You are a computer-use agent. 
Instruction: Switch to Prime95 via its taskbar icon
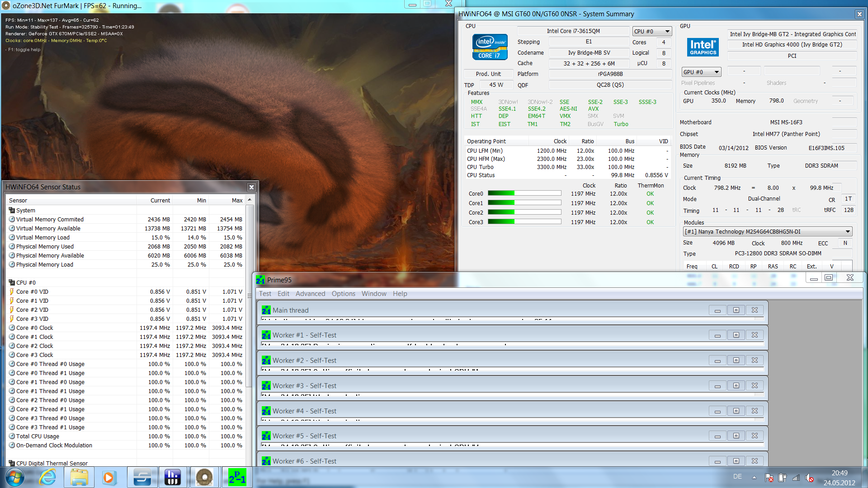click(x=237, y=477)
